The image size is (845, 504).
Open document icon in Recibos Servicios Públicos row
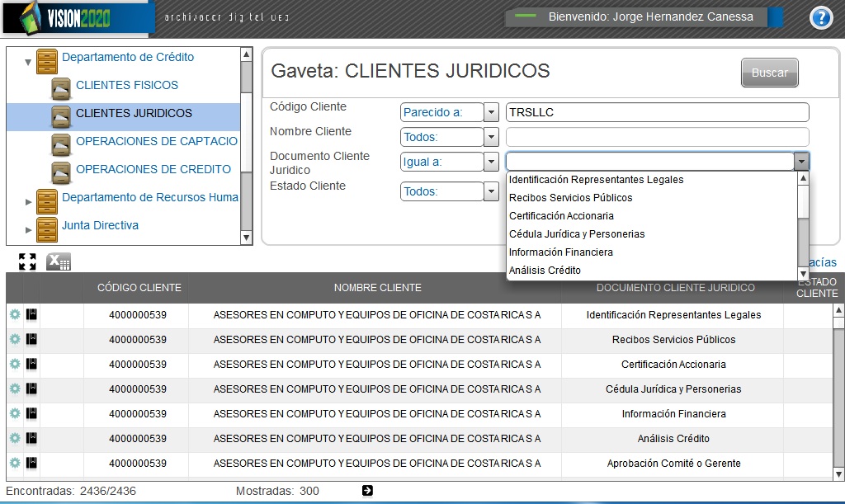32,339
